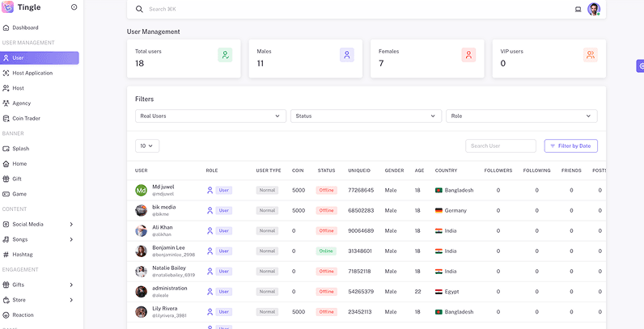Open bik media user name
Screen dimensions: 644x329
click(x=164, y=207)
